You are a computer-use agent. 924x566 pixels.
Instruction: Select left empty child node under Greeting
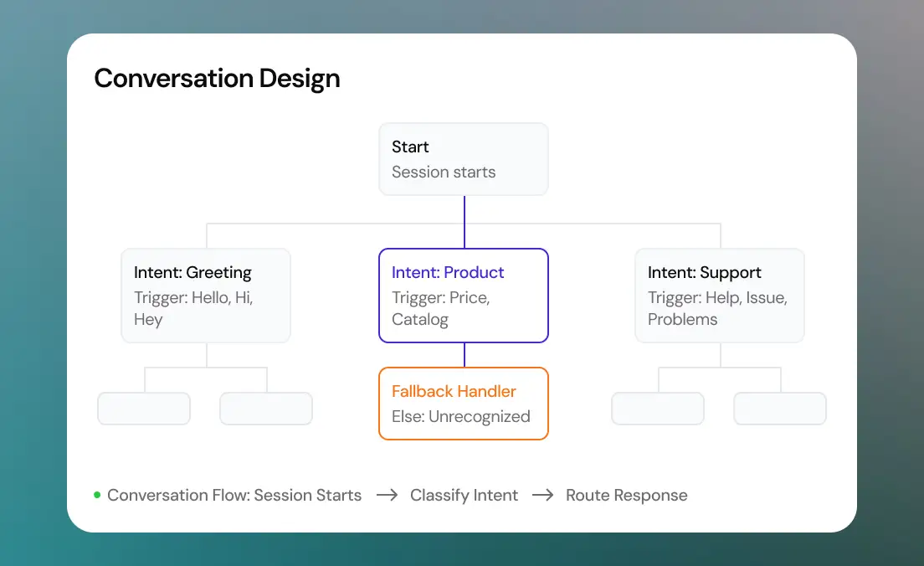click(144, 409)
